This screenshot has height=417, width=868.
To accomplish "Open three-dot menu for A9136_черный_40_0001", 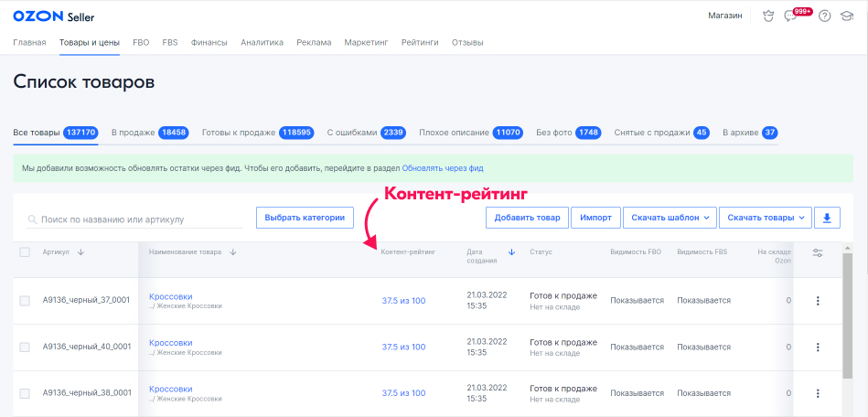I will pyautogui.click(x=817, y=347).
